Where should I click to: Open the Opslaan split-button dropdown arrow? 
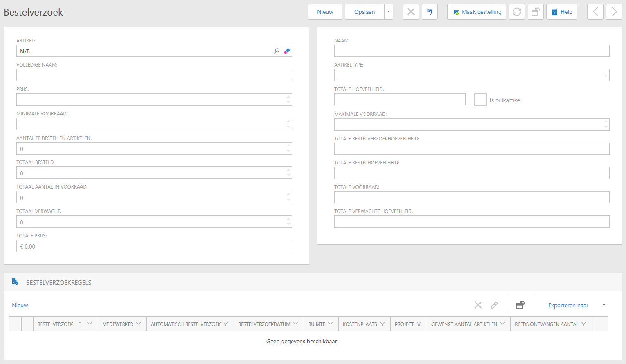tap(389, 12)
